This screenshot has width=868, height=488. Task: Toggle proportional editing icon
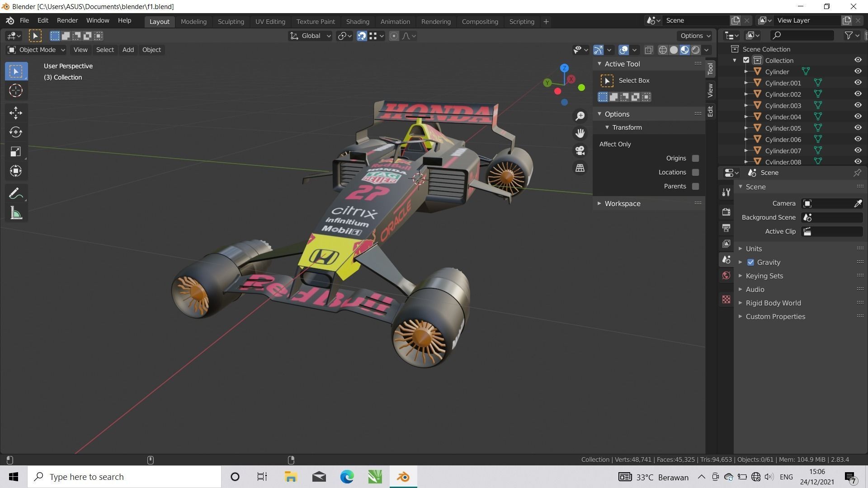pyautogui.click(x=394, y=36)
